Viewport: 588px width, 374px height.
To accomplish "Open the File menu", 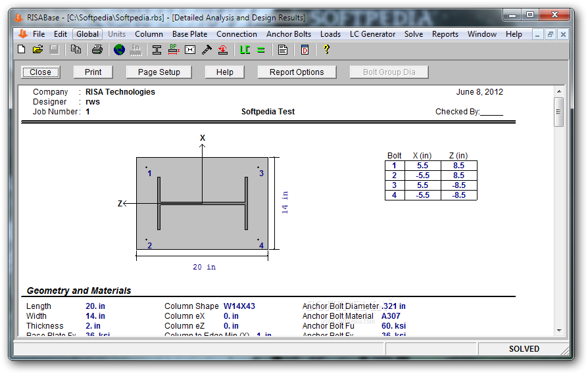I will point(39,34).
